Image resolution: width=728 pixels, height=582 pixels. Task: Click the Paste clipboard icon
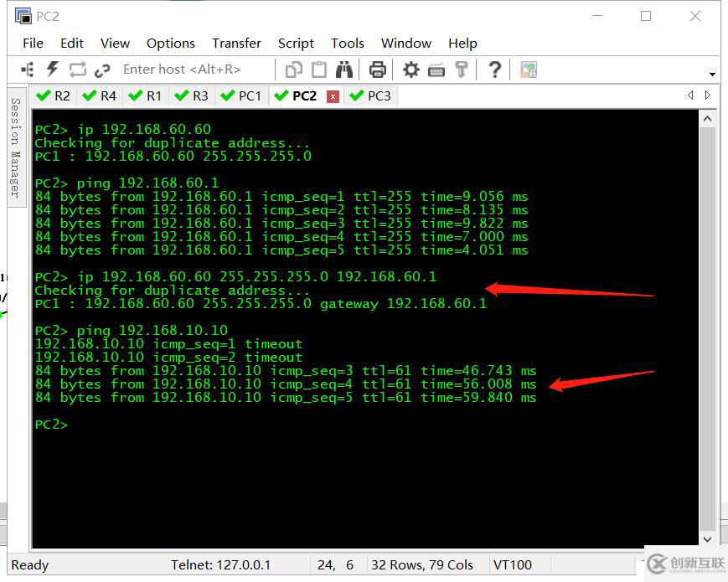(319, 70)
